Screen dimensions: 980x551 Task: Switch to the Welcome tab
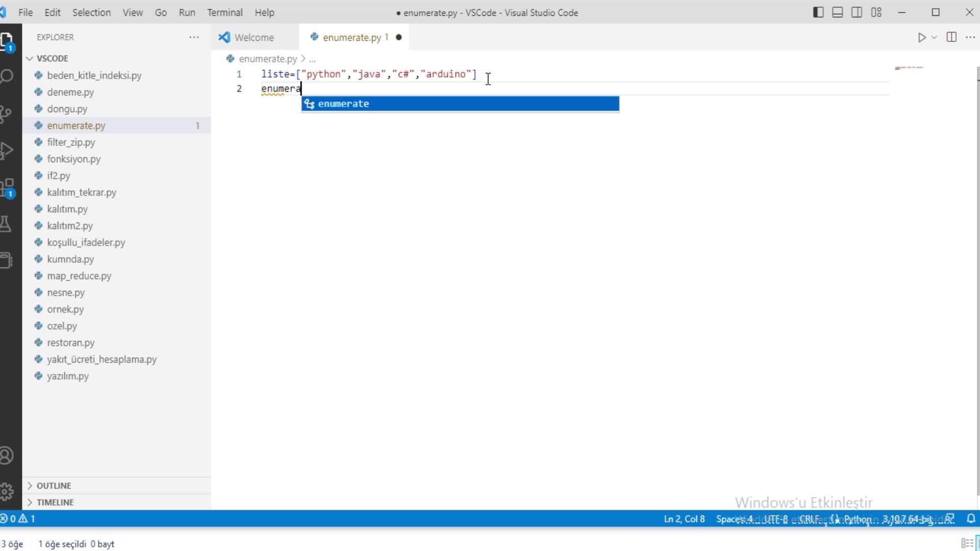(254, 37)
